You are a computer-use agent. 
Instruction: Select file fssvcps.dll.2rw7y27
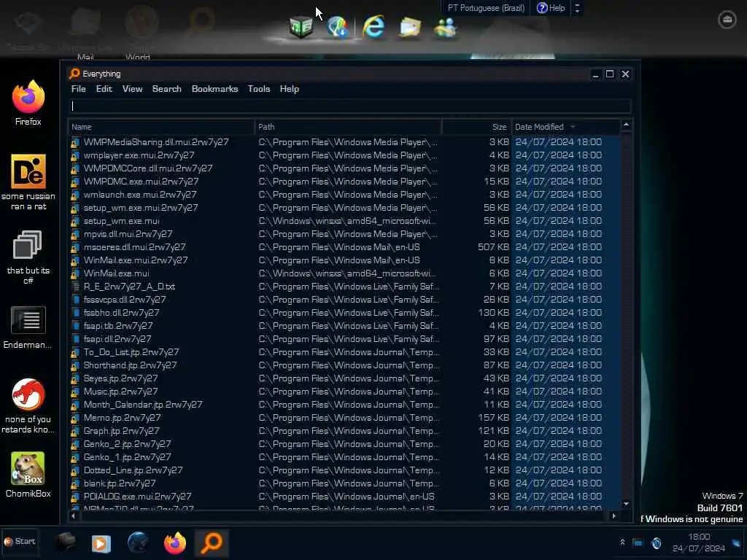click(124, 300)
